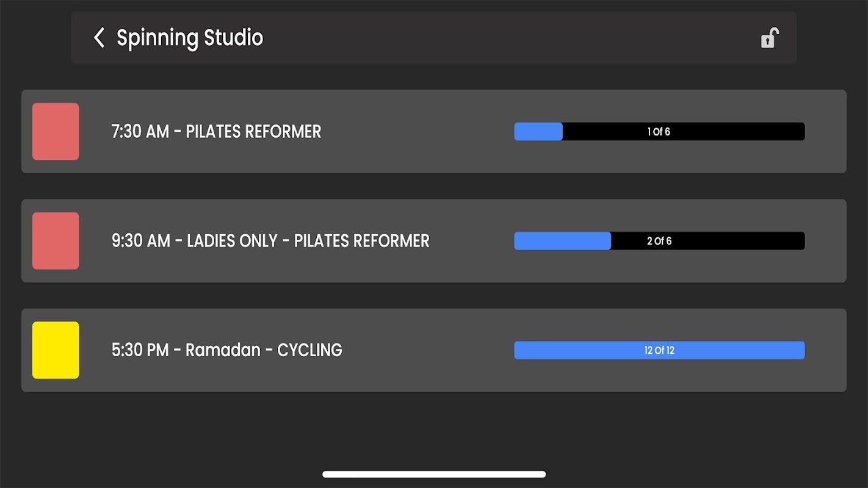Select the 5:30 PM Ramadan Cycling class

tap(227, 350)
